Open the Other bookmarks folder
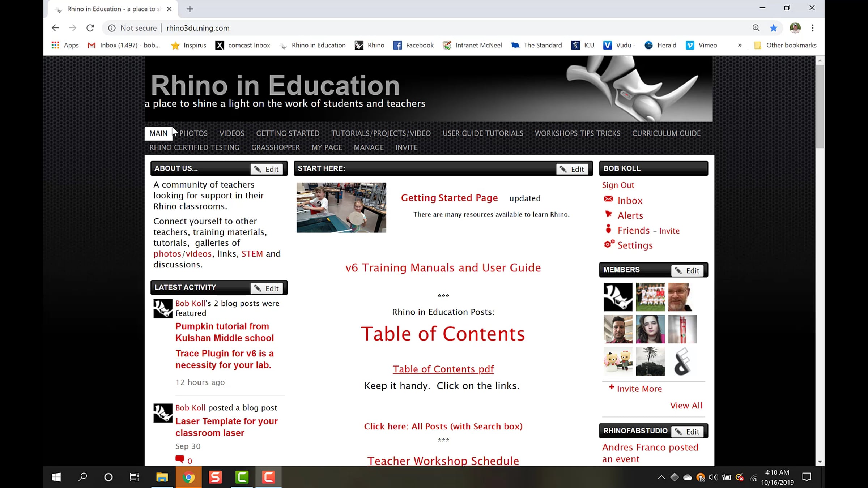The image size is (868, 488). pyautogui.click(x=785, y=45)
